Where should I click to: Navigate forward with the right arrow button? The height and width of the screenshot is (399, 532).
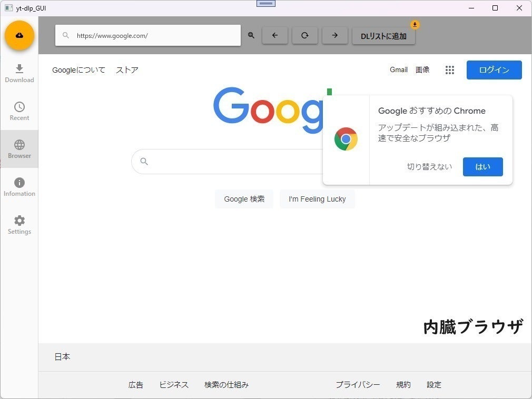(334, 35)
